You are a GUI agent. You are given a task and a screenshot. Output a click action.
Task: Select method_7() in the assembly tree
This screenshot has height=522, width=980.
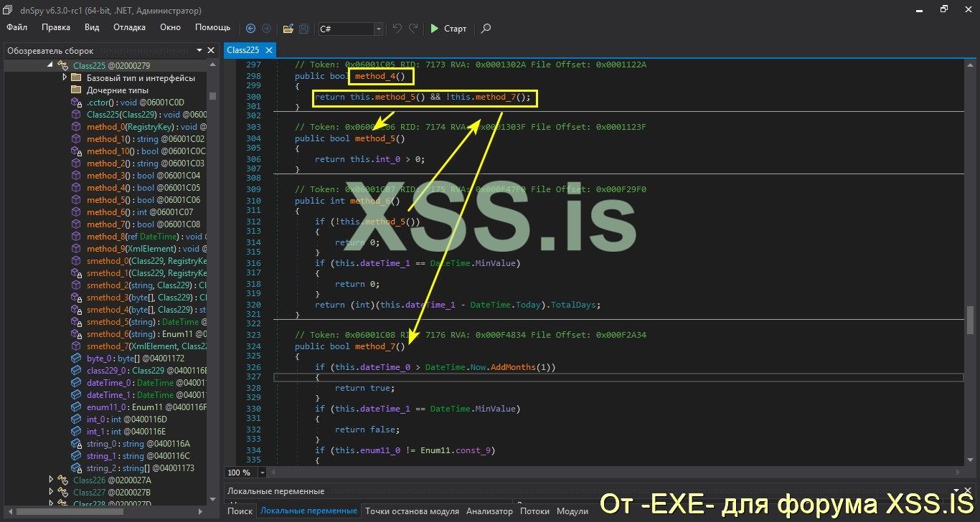tap(143, 224)
